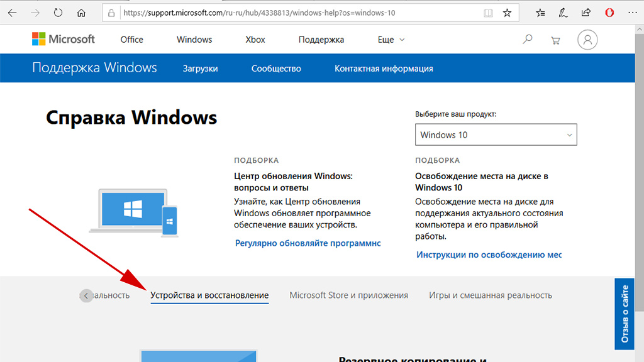Open Контактная информация page

point(384,69)
